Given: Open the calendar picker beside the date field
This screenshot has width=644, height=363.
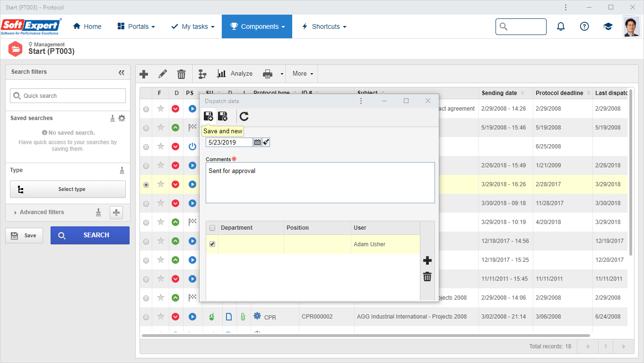Looking at the screenshot, I should point(257,142).
